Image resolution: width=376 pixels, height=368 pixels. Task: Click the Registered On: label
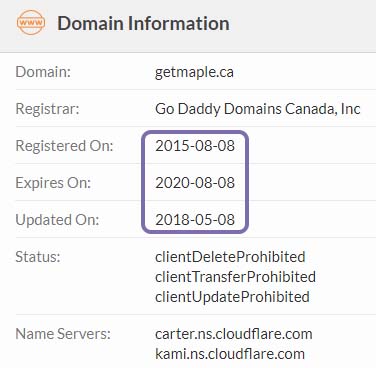pos(64,146)
